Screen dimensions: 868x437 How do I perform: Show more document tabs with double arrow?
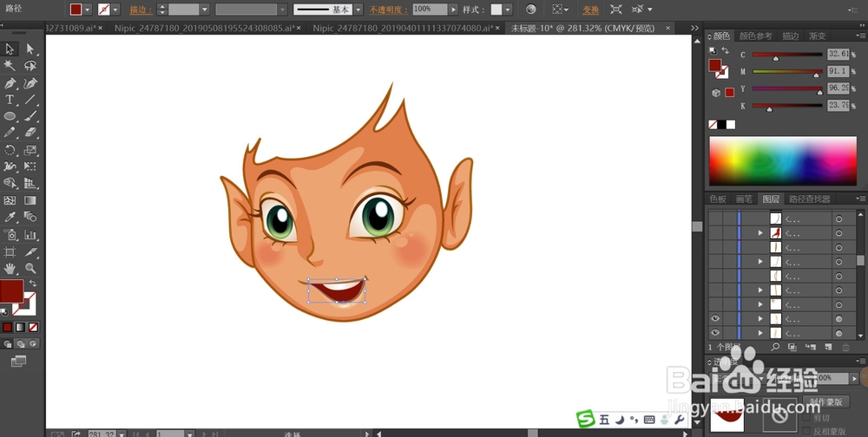point(694,28)
